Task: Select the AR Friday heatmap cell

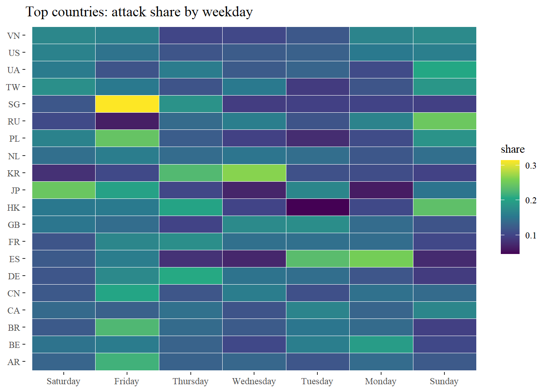Action: click(127, 361)
